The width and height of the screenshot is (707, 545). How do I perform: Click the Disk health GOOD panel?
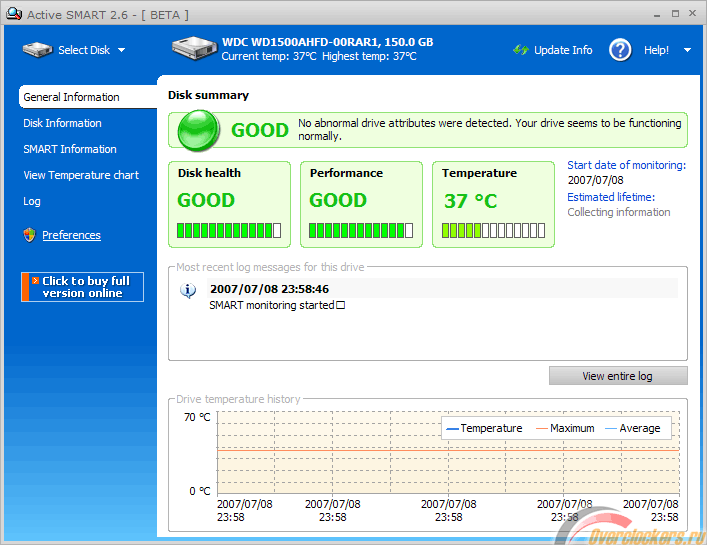click(229, 204)
